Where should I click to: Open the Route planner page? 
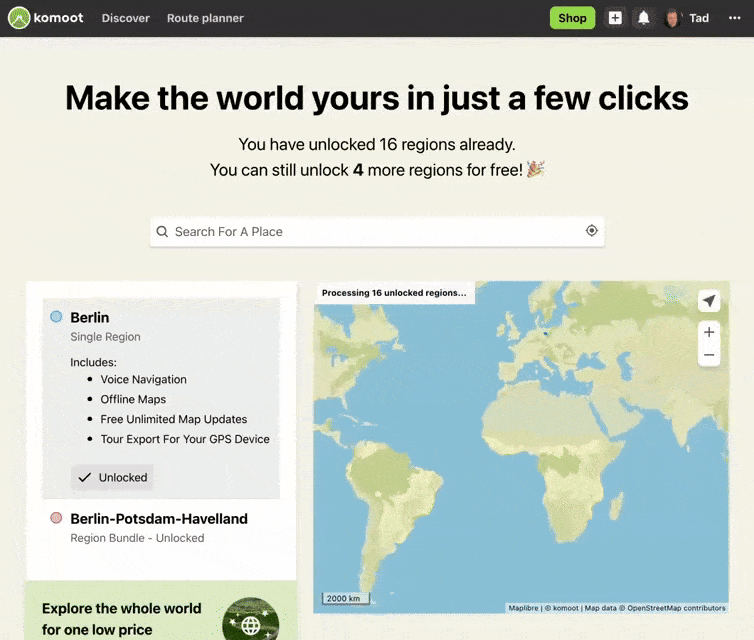(205, 18)
